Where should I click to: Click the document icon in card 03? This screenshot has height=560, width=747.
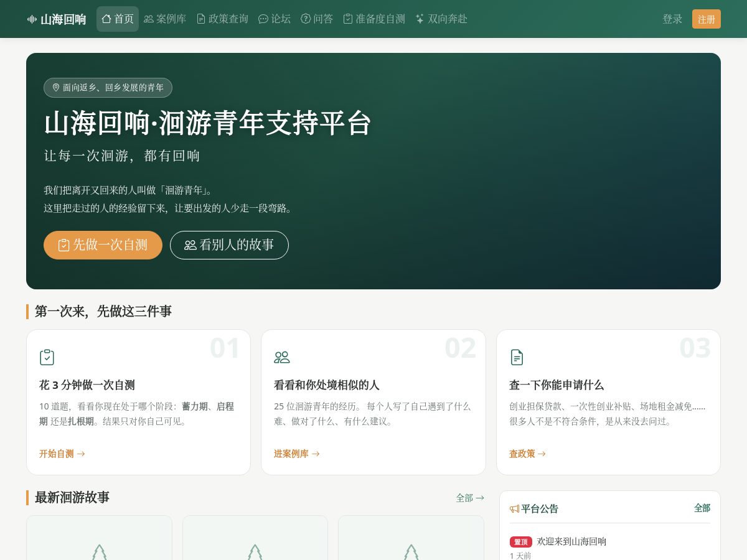tap(517, 357)
